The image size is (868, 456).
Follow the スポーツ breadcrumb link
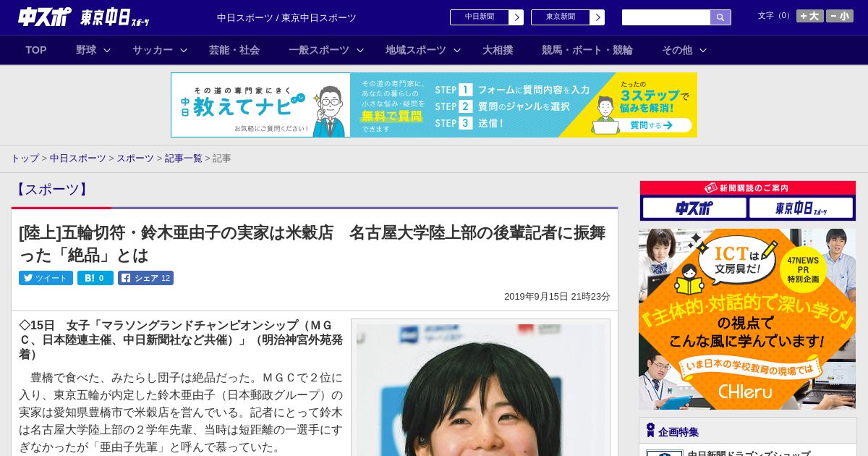pyautogui.click(x=135, y=159)
